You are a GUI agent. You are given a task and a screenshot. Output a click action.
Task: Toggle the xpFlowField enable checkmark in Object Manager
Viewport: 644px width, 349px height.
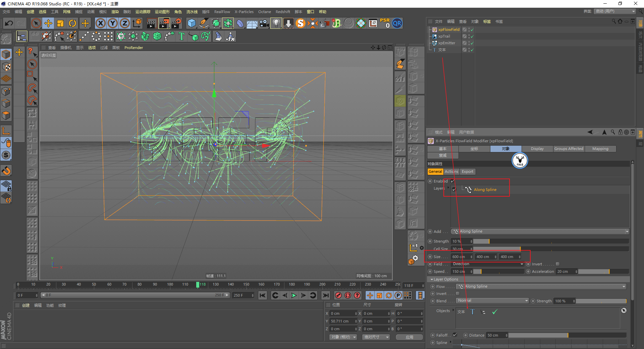[472, 30]
